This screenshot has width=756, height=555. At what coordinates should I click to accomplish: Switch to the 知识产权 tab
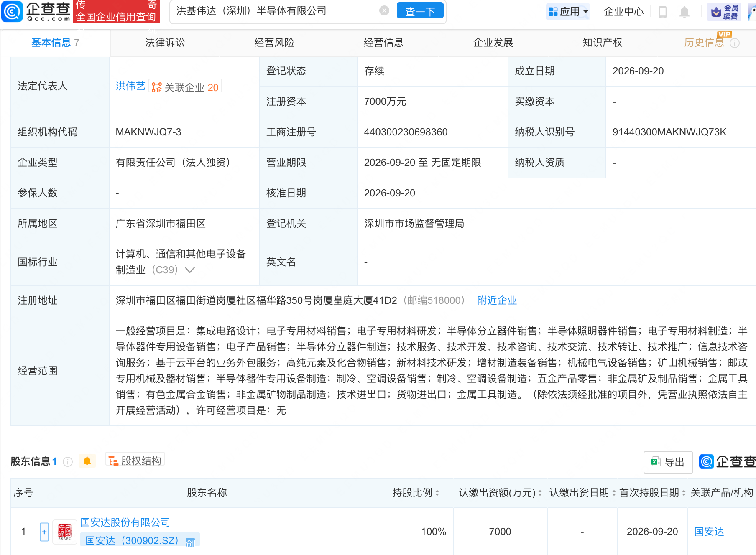coord(602,43)
